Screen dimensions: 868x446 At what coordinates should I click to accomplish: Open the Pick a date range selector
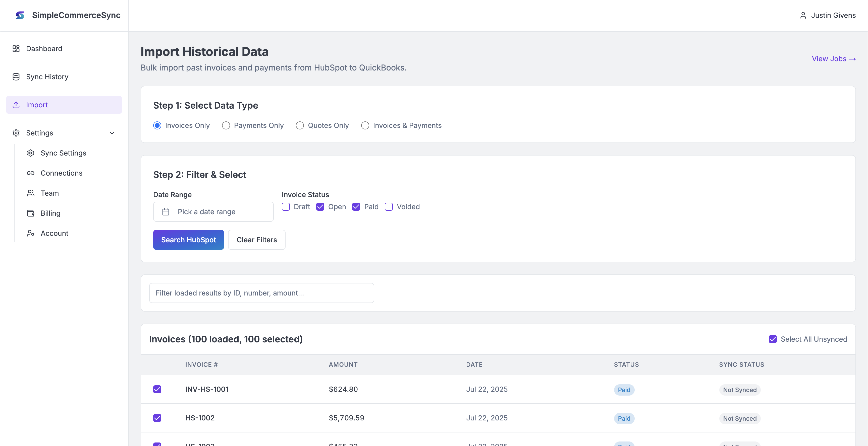213,212
